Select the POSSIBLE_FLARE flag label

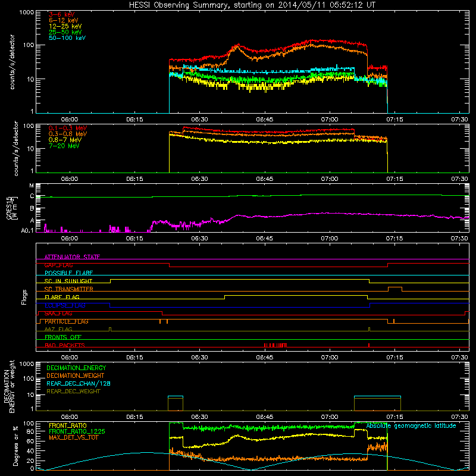click(x=68, y=273)
